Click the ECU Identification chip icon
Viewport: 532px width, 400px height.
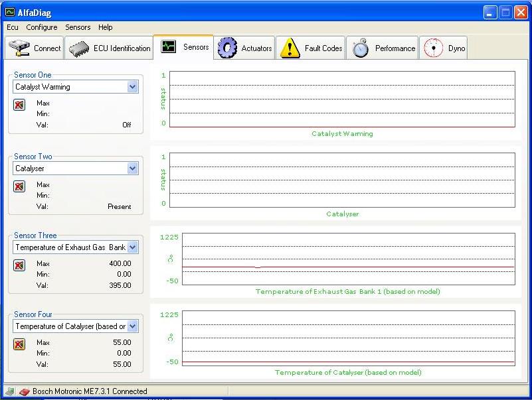pos(80,48)
